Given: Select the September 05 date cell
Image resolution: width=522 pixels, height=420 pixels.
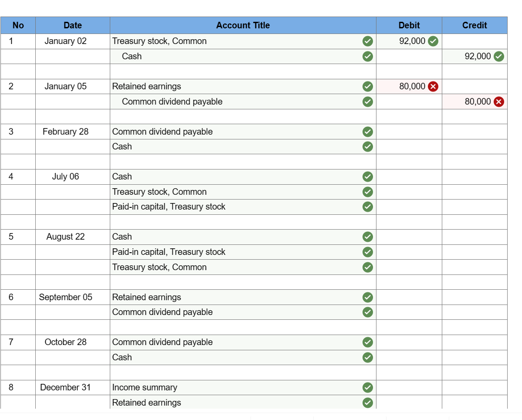Looking at the screenshot, I should coord(73,297).
